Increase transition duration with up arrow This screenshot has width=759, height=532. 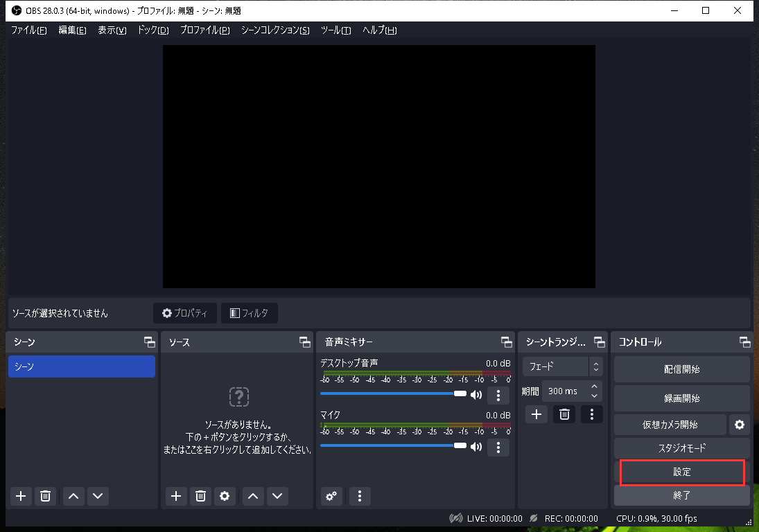pos(594,387)
